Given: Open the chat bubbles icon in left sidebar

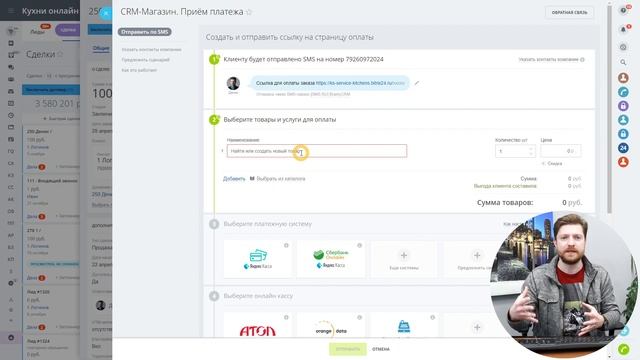Looking at the screenshot, I should (x=11, y=67).
